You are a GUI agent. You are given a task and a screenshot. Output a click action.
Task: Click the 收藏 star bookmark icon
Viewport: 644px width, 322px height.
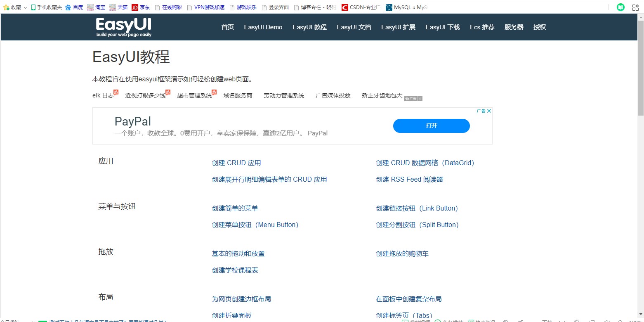[6, 7]
